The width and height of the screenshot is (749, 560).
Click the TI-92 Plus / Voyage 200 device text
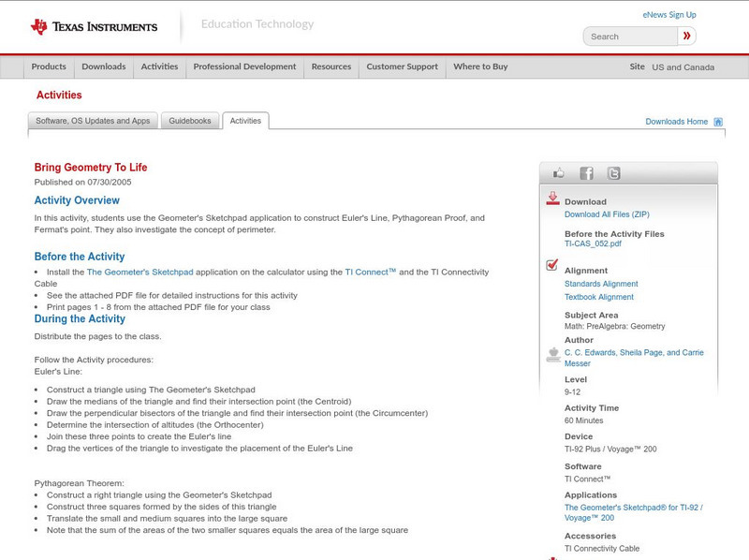(610, 449)
